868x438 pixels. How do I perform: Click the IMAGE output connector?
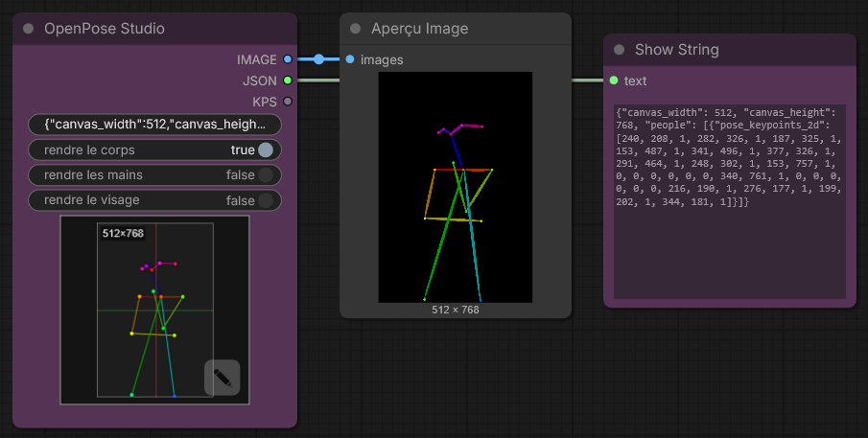pyautogui.click(x=288, y=59)
